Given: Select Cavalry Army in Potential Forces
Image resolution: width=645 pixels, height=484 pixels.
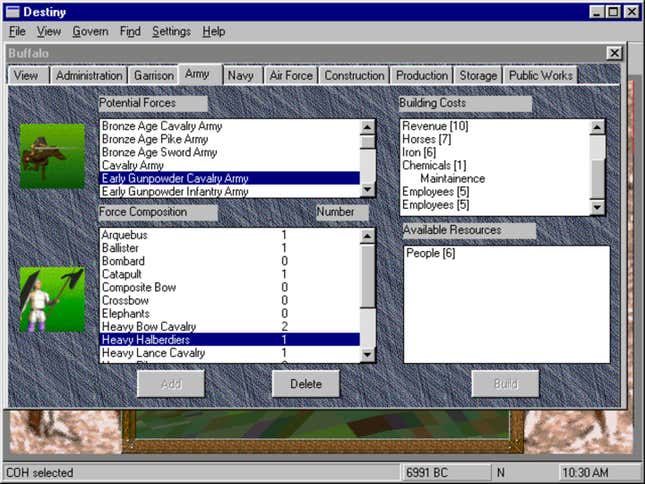Looking at the screenshot, I should click(230, 165).
